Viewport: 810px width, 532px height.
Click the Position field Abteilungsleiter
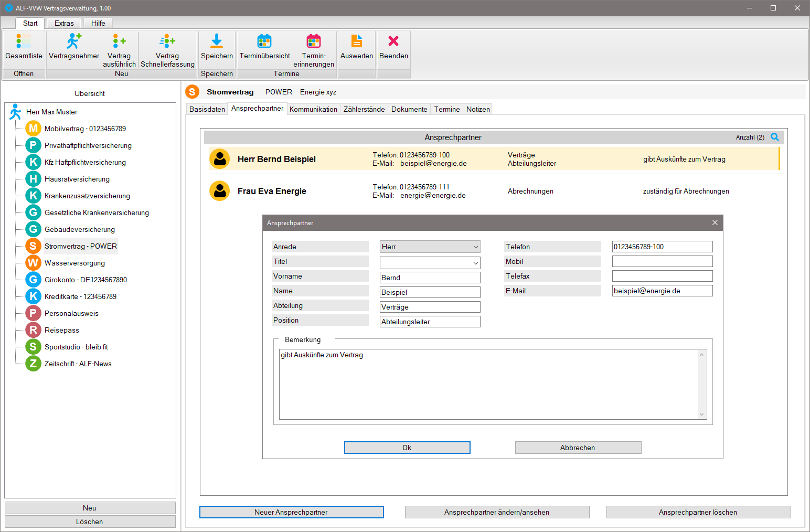430,322
